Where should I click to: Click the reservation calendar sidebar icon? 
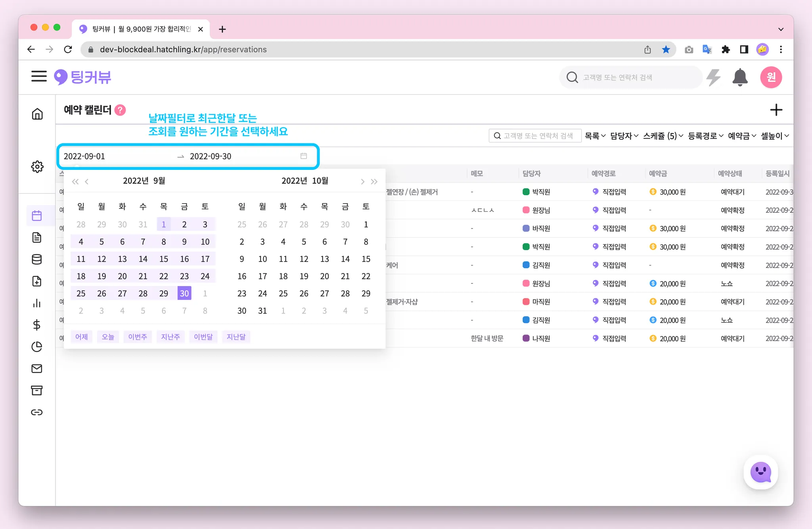click(37, 215)
